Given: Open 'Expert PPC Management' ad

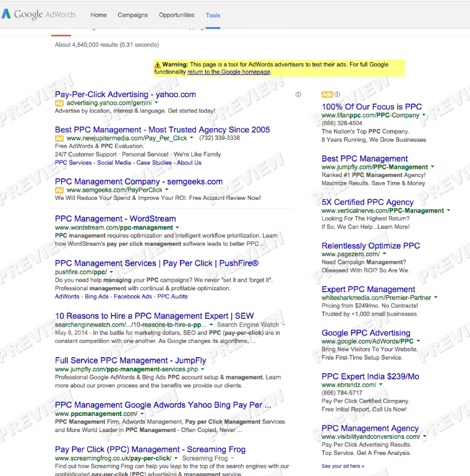Looking at the screenshot, I should coord(368,289).
